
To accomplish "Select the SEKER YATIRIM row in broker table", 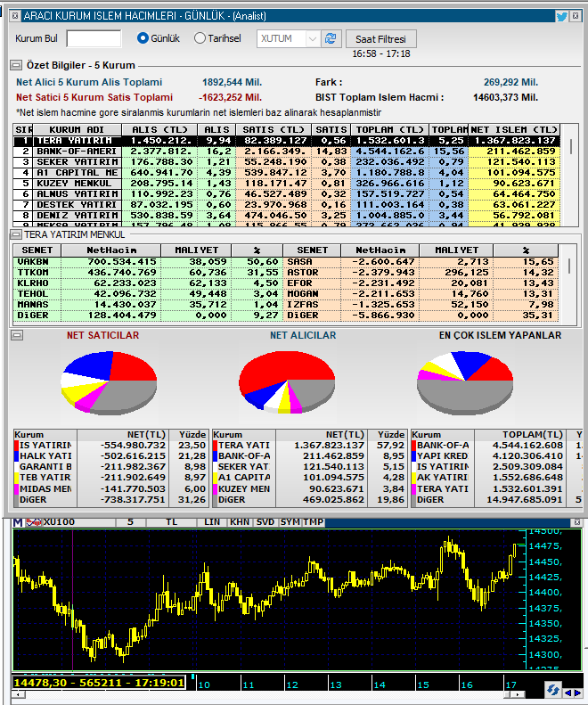I will click(287, 162).
